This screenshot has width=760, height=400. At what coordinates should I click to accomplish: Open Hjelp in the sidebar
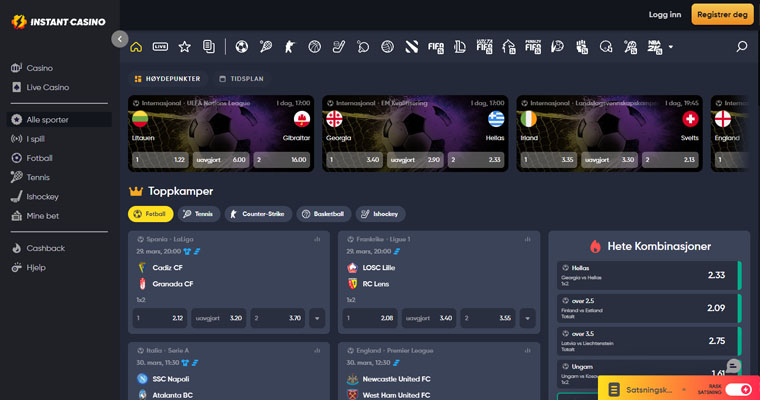59,268
